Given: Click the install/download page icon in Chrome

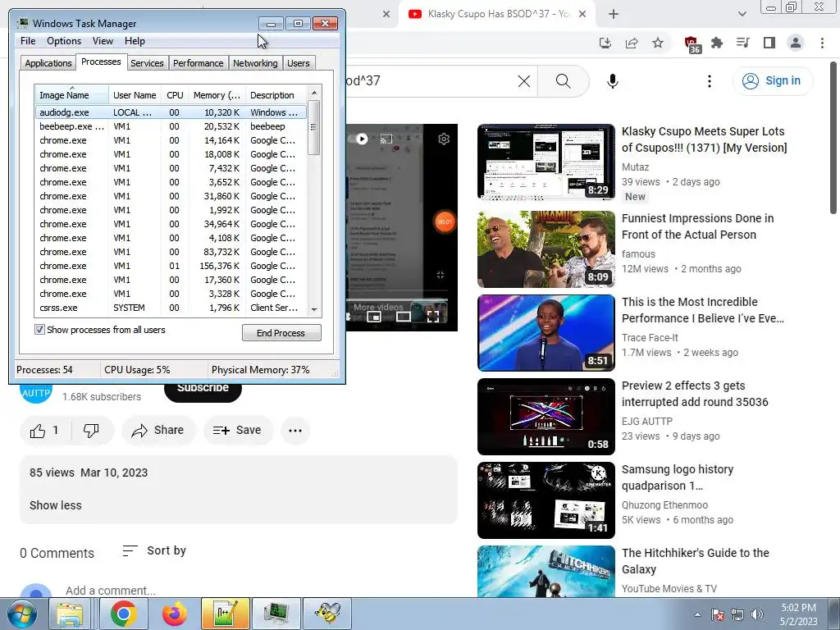Looking at the screenshot, I should point(605,43).
